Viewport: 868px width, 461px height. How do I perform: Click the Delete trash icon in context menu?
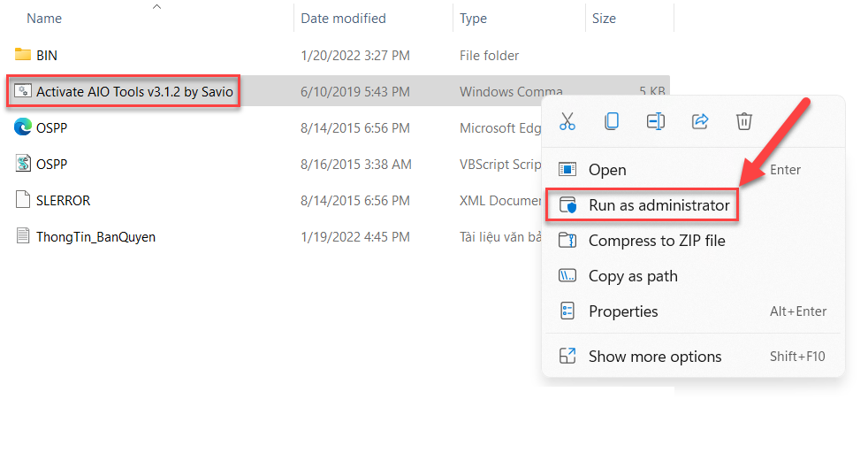744,121
